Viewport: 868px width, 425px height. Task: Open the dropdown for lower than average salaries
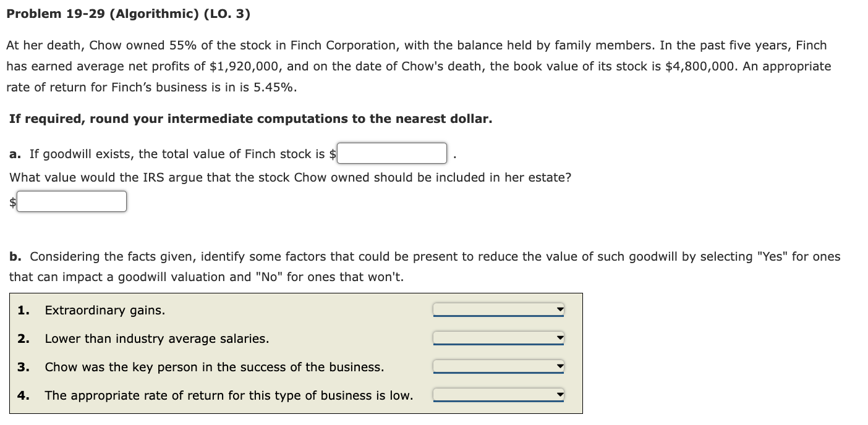[x=498, y=336]
